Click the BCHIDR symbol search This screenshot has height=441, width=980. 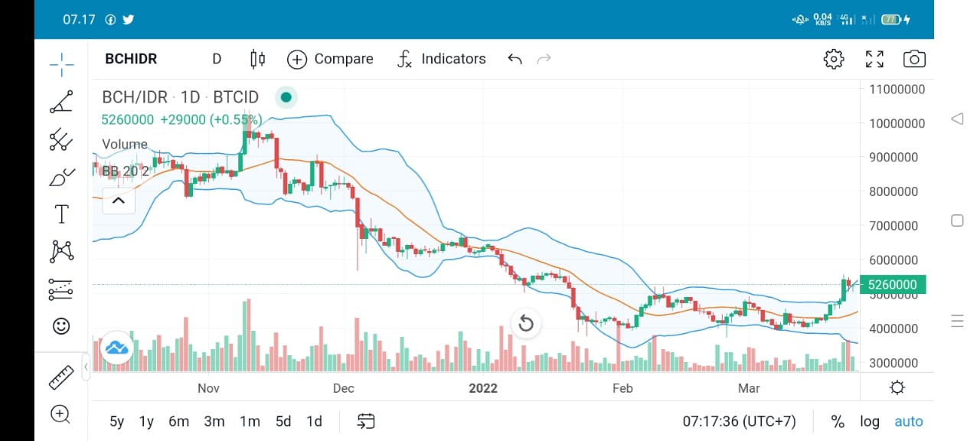132,59
